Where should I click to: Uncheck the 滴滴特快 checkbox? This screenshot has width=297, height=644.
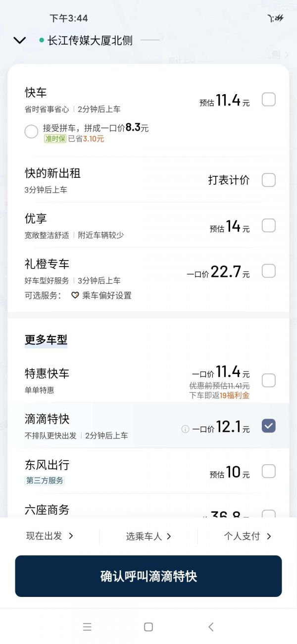tap(268, 426)
